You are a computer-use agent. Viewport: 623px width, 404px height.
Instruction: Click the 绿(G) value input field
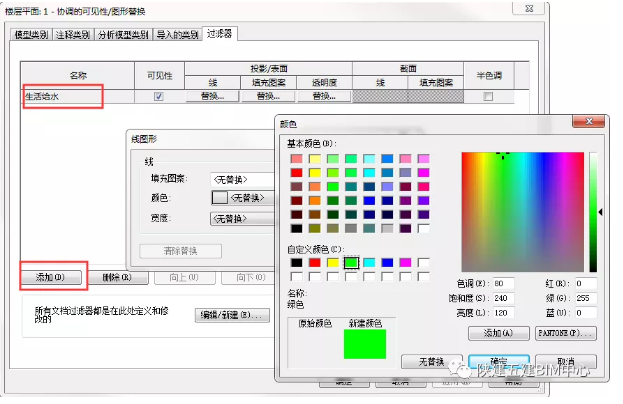586,298
